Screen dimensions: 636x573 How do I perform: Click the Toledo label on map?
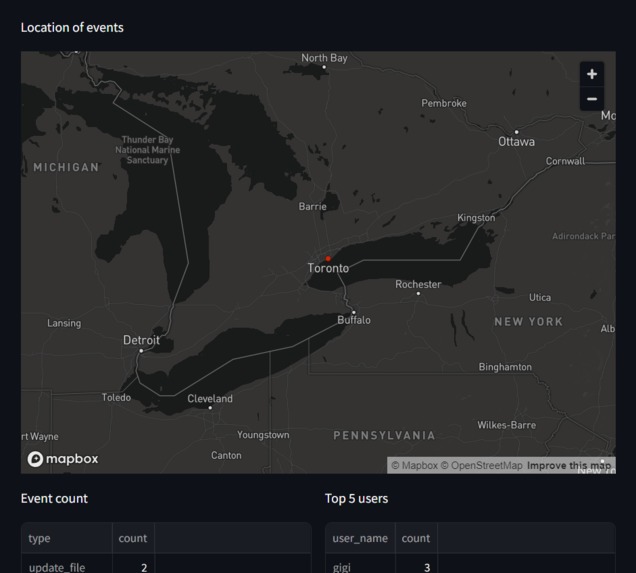(116, 397)
